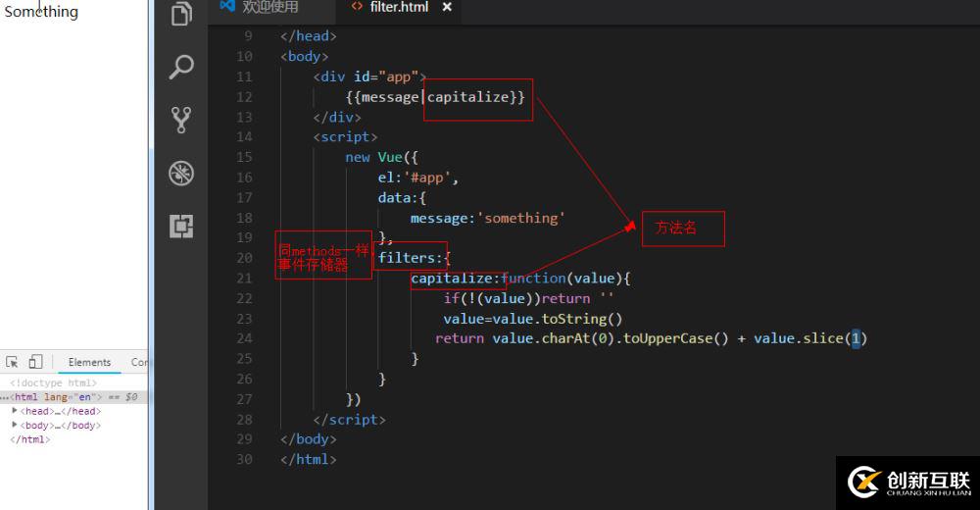This screenshot has width=980, height=510.
Task: Open the Debug bug icon in activity bar
Action: click(x=181, y=174)
